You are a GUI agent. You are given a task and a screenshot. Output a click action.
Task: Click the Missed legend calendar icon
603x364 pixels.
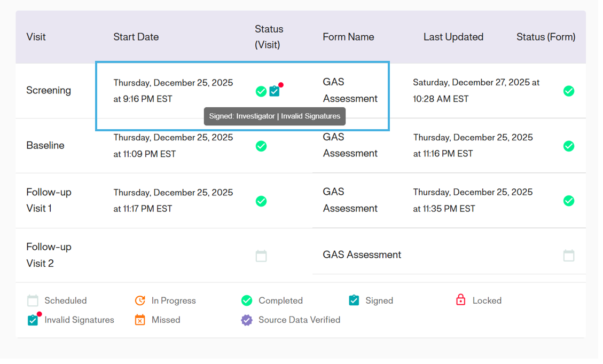coord(140,320)
